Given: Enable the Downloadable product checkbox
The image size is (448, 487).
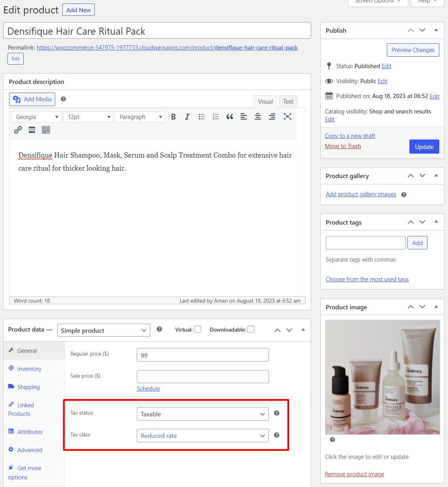Looking at the screenshot, I should [251, 329].
